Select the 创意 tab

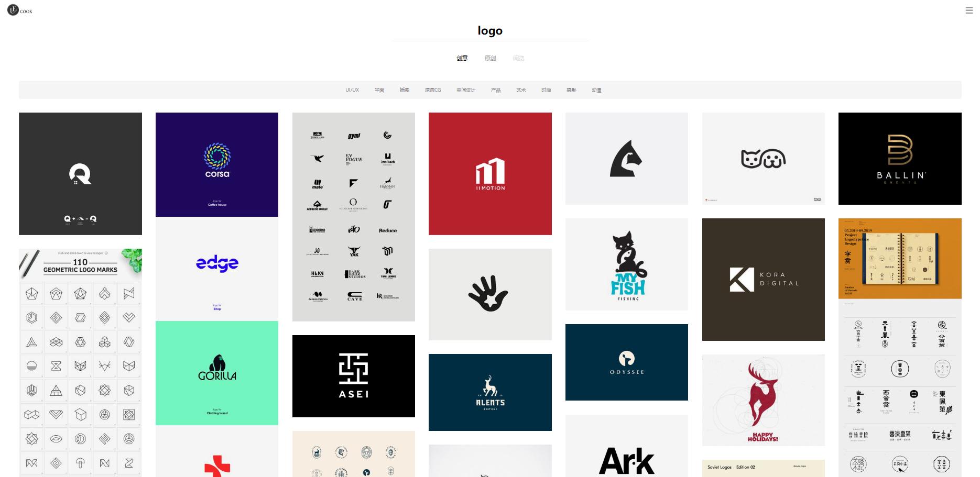[462, 58]
